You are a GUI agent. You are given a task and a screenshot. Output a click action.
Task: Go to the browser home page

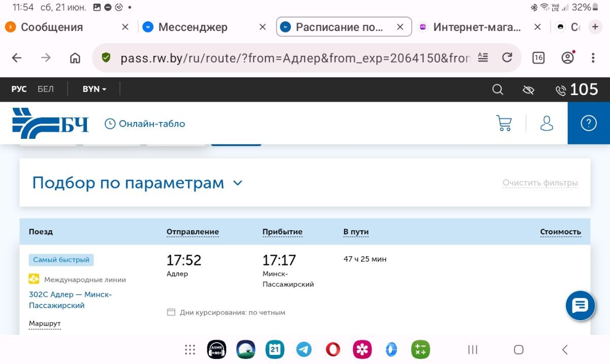pos(75,58)
